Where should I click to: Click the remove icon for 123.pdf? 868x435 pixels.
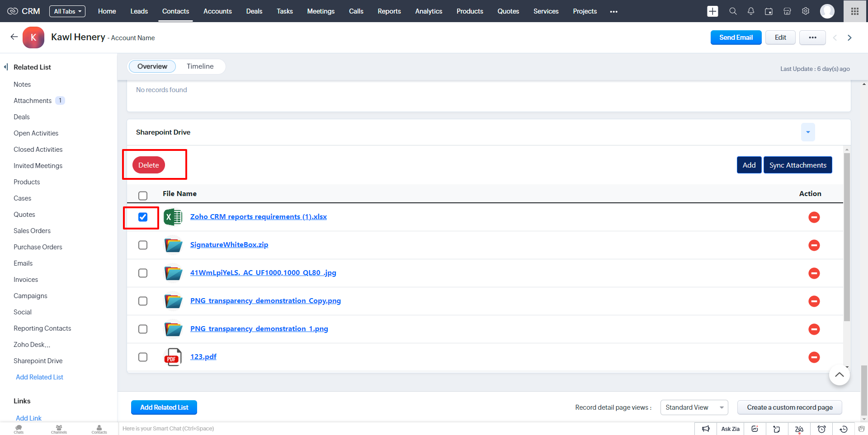(814, 357)
